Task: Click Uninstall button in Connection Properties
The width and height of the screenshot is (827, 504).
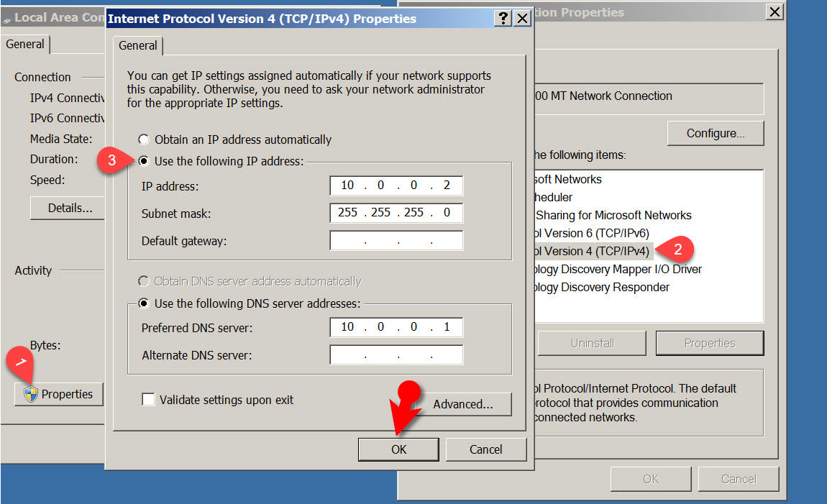Action: click(x=593, y=343)
